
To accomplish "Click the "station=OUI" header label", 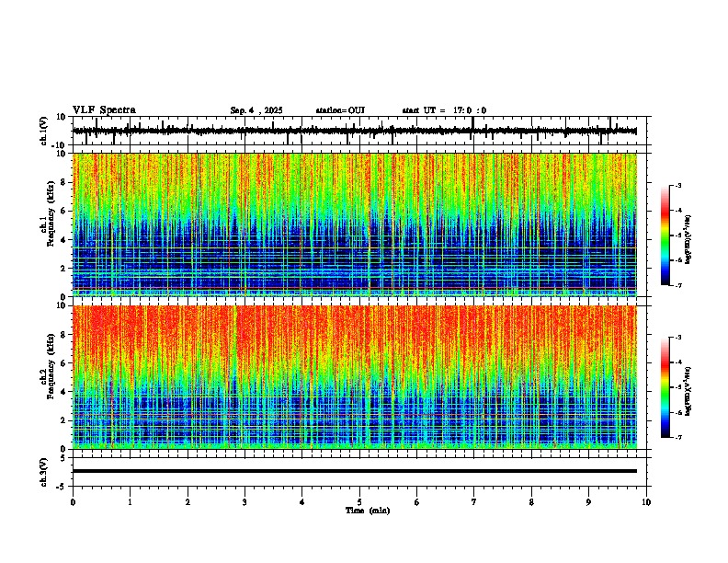I will (x=340, y=110).
